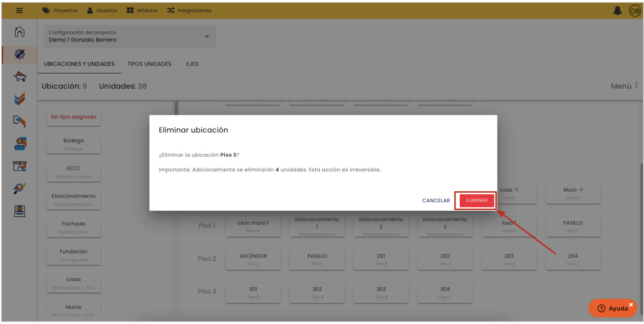Switch to the Ejes tab
Viewport: 644px width, 324px height.
point(192,64)
